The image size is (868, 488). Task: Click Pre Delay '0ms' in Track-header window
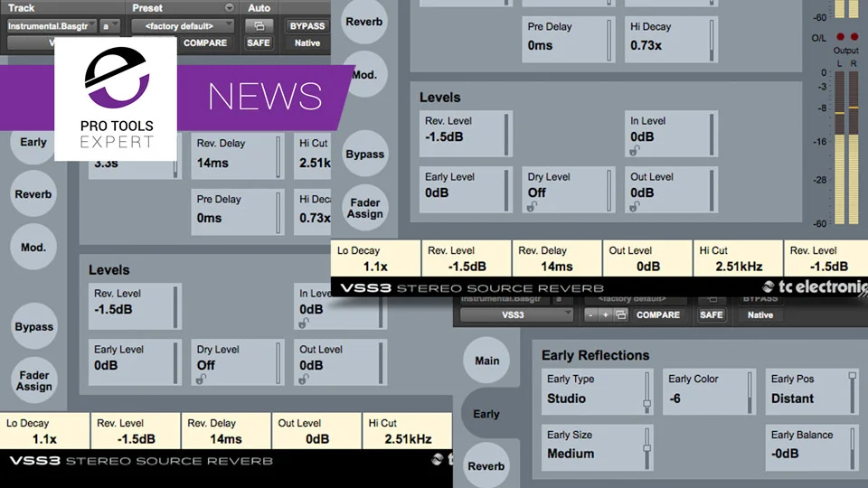pyautogui.click(x=209, y=218)
